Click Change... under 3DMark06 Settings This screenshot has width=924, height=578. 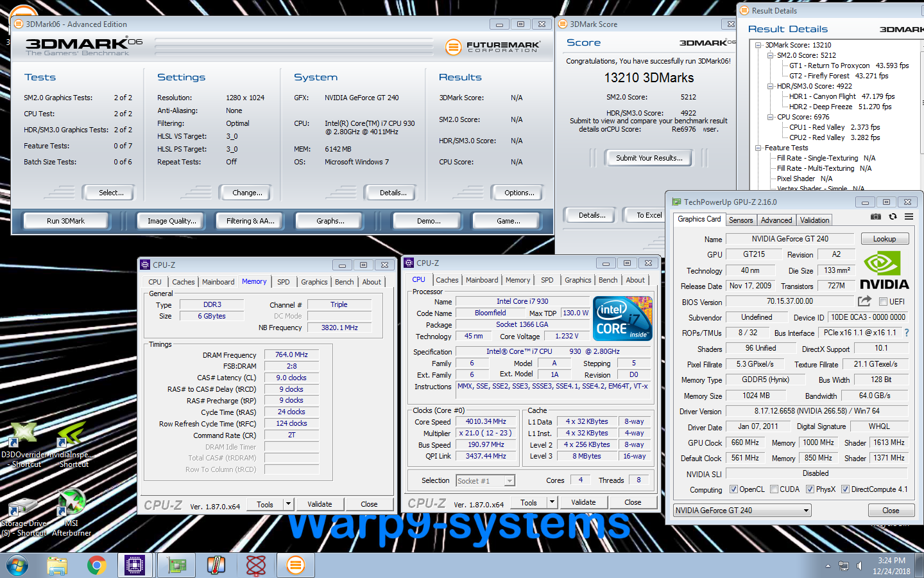pyautogui.click(x=247, y=193)
